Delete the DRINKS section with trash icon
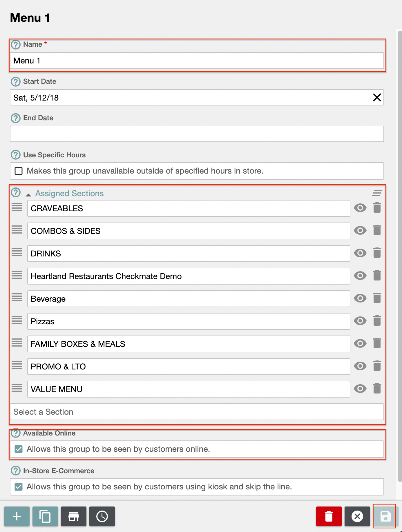Image resolution: width=402 pixels, height=532 pixels. (377, 253)
